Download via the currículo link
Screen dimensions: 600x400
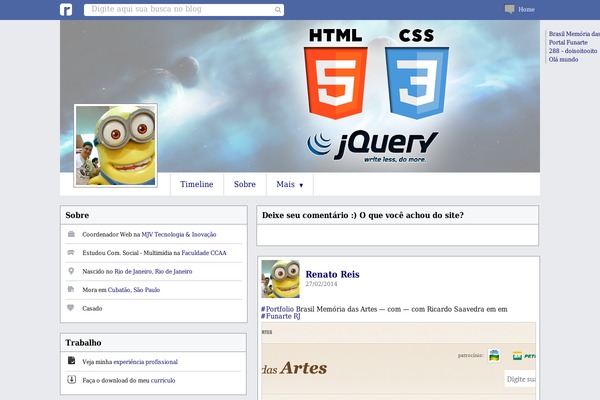click(163, 380)
